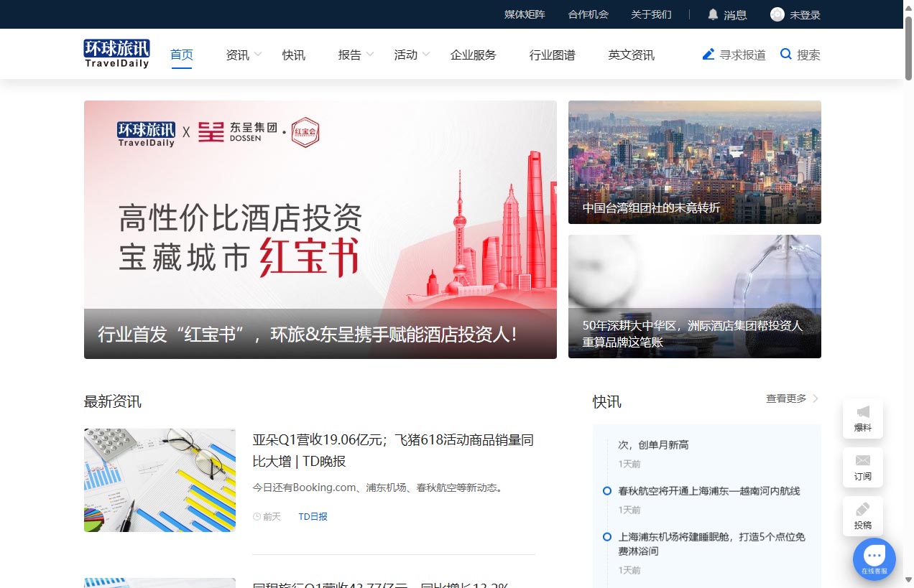
Task: Click the clock icon beside 前天
Action: (x=256, y=516)
